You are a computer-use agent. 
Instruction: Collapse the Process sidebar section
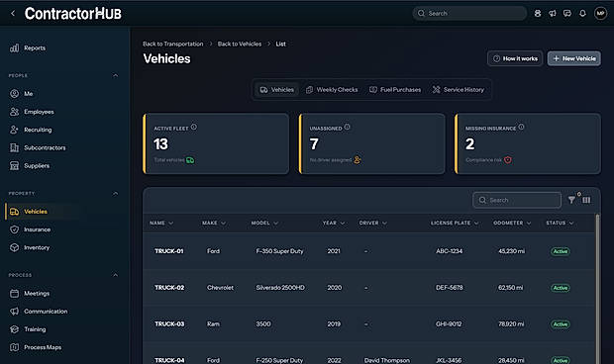[x=116, y=275]
